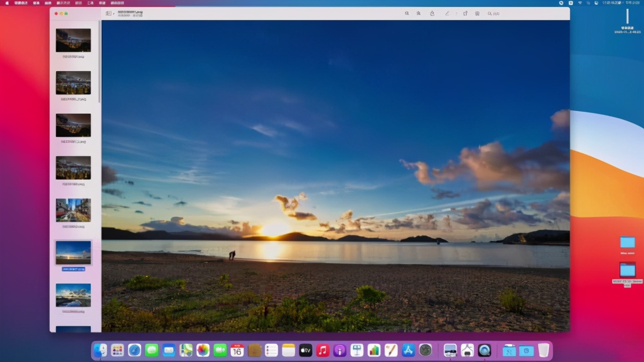Open the App Store from the Dock
The image size is (644, 362).
(408, 350)
